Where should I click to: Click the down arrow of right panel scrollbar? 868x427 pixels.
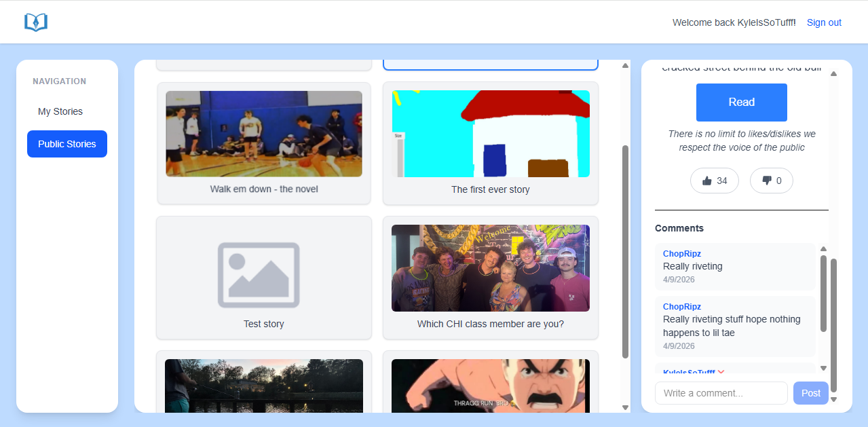click(x=834, y=399)
